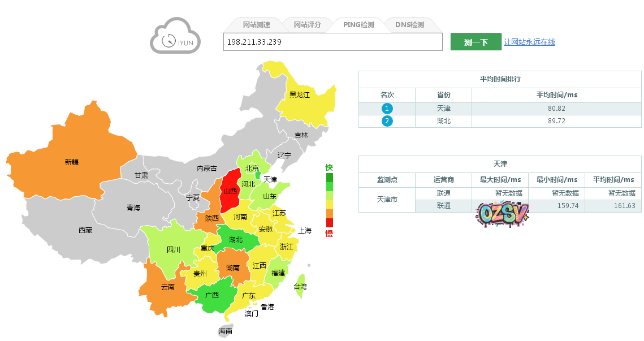Go to the DNS检测 tab
Image resolution: width=644 pixels, height=341 pixels.
point(409,25)
